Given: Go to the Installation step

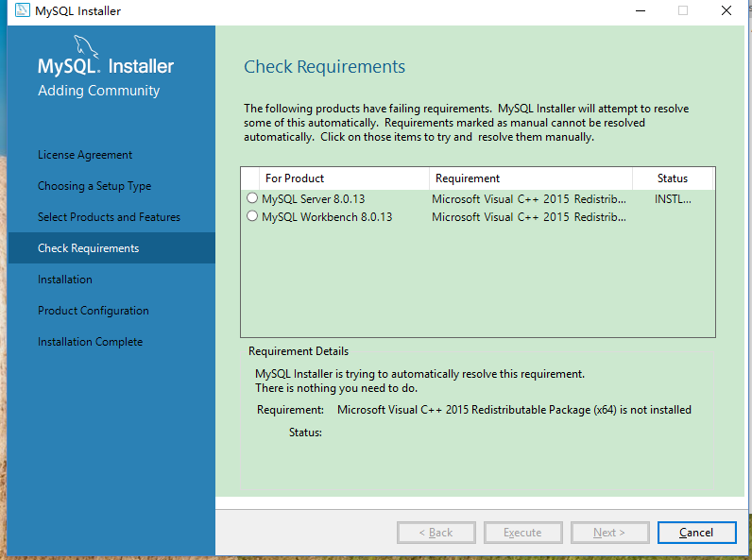Looking at the screenshot, I should [x=65, y=280].
